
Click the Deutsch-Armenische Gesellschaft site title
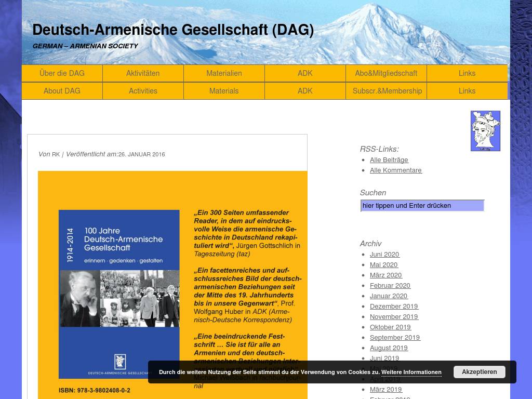pyautogui.click(x=173, y=30)
